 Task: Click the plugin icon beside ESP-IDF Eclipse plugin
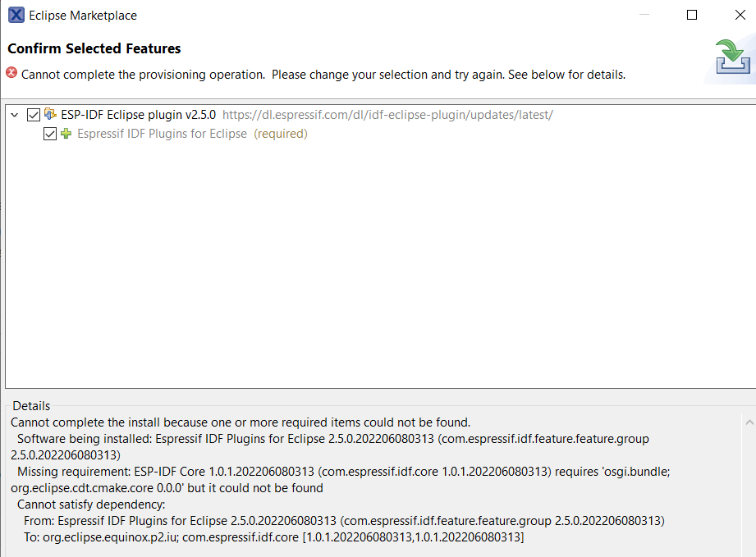pyautogui.click(x=49, y=114)
